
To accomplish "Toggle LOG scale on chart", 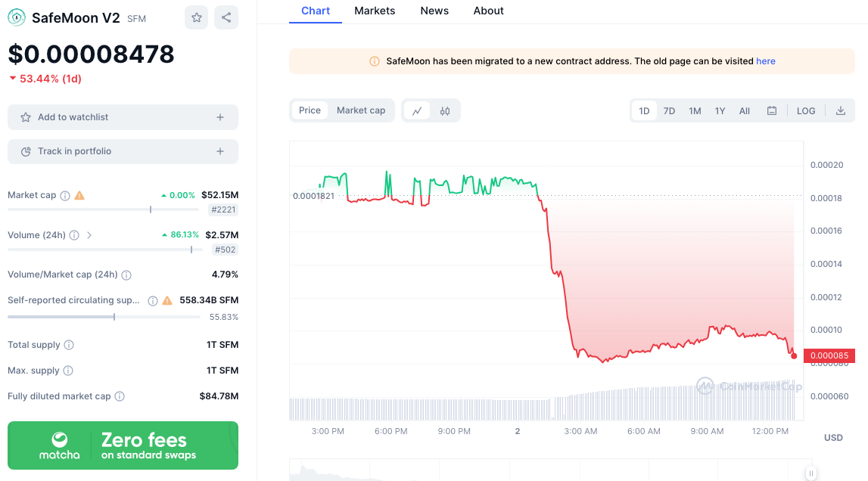I will tap(806, 110).
